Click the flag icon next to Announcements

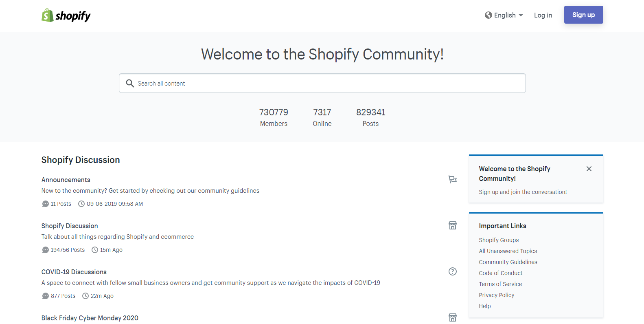(452, 179)
